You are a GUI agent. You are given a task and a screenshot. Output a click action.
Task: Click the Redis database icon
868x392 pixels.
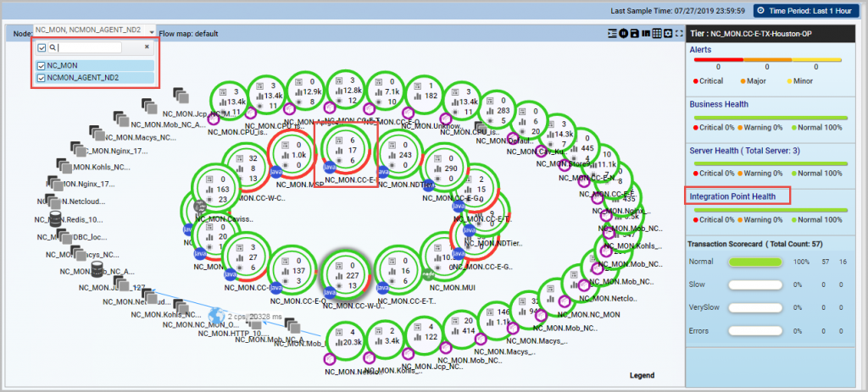pyautogui.click(x=55, y=218)
